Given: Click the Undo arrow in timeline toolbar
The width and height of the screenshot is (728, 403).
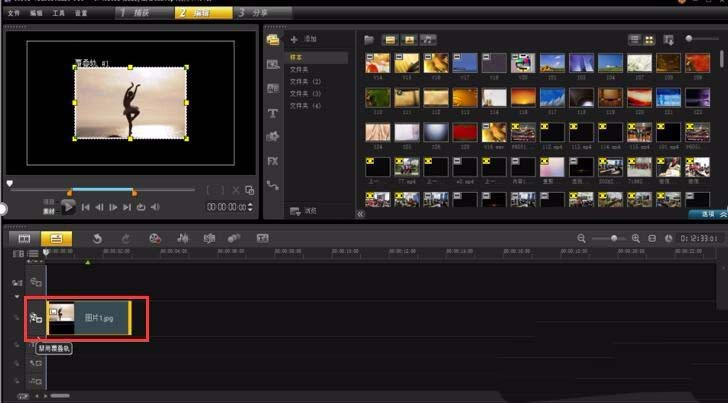Looking at the screenshot, I should point(97,238).
